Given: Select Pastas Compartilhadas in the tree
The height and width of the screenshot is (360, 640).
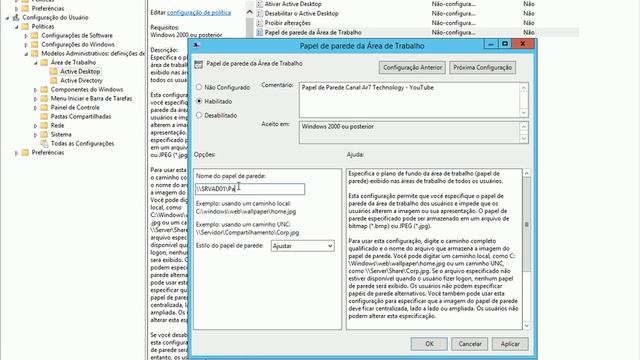Looking at the screenshot, I should coord(81,116).
